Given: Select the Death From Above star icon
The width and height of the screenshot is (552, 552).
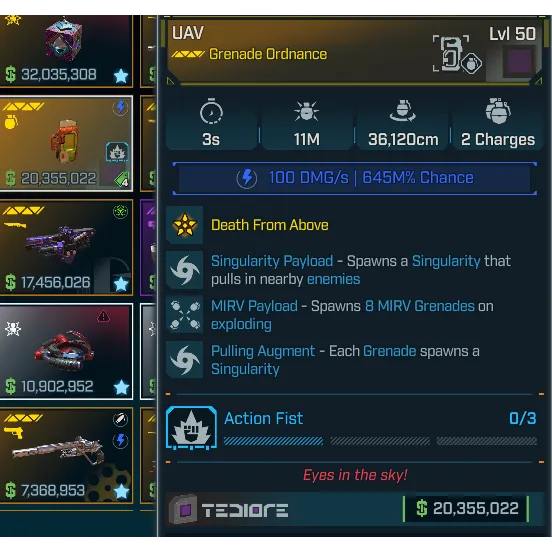Looking at the screenshot, I should [184, 225].
